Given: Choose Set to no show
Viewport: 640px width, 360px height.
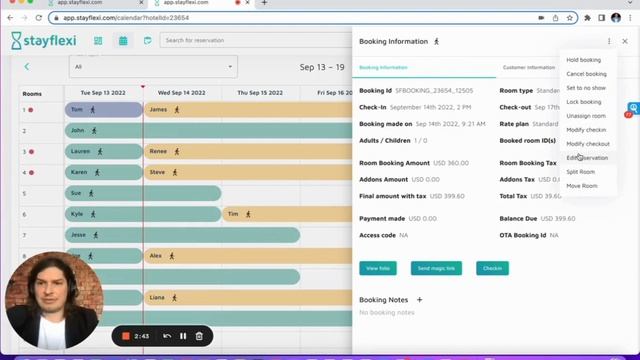Looking at the screenshot, I should (x=586, y=88).
